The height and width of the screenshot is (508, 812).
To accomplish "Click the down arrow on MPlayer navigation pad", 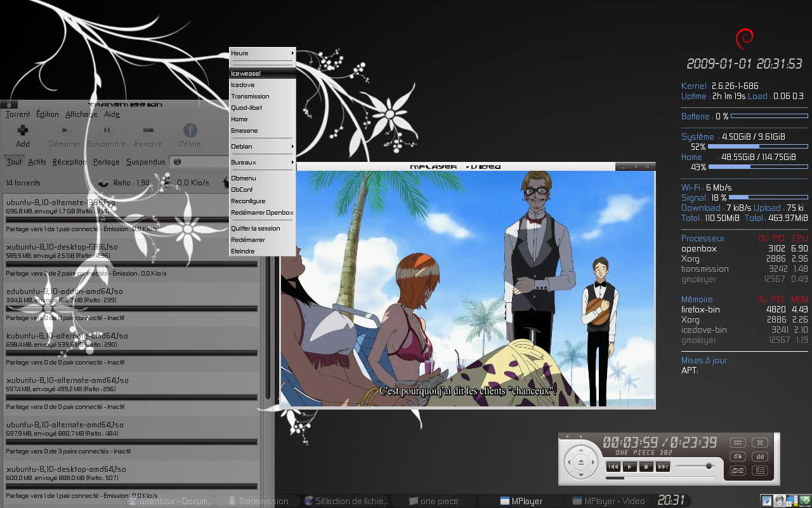I will tap(580, 475).
